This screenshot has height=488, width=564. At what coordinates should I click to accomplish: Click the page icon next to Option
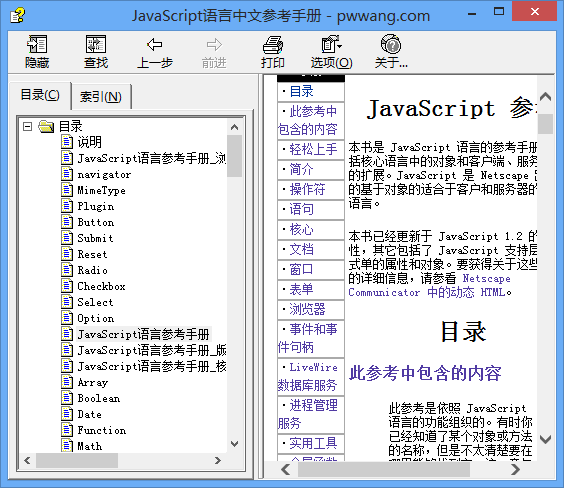click(x=67, y=318)
